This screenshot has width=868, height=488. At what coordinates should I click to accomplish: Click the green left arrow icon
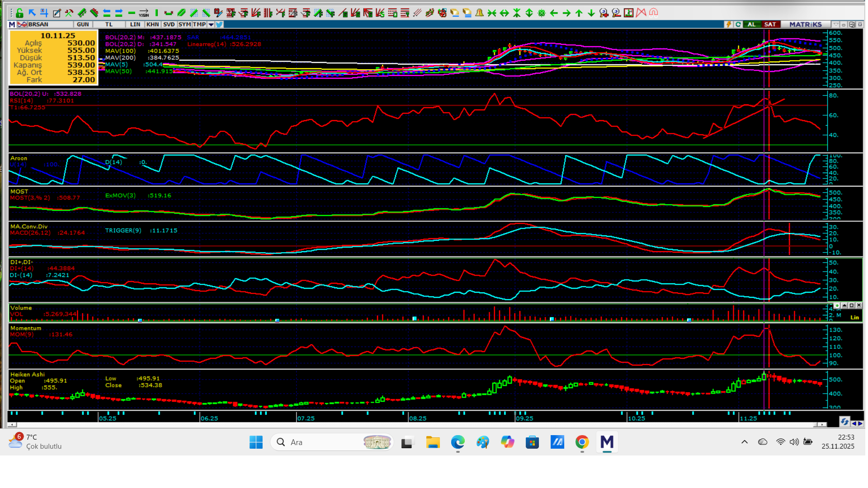pos(554,13)
